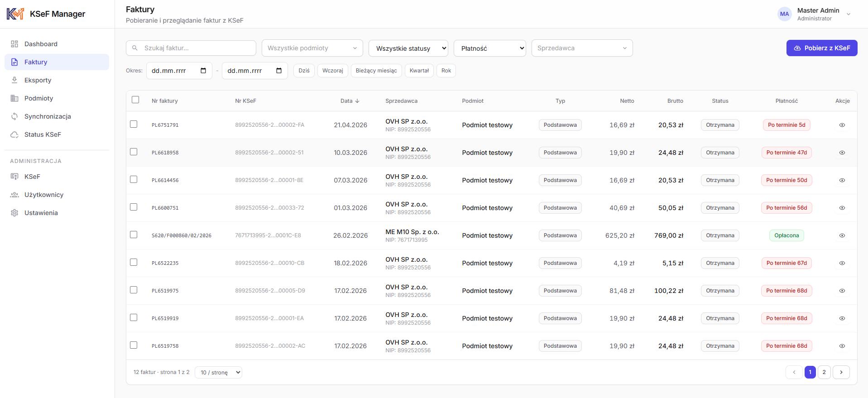Open the Płatność filter dropdown
Viewport: 868px width, 398px height.
[490, 48]
